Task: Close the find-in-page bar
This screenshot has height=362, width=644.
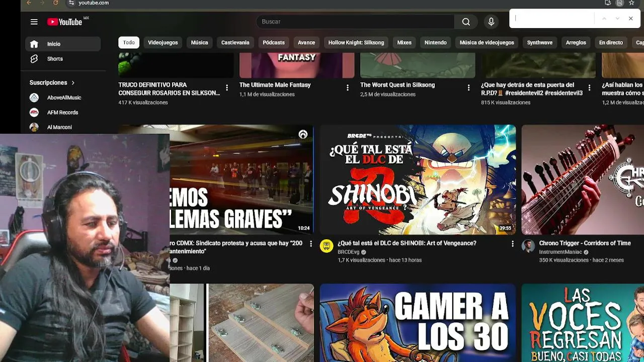Action: [630, 19]
